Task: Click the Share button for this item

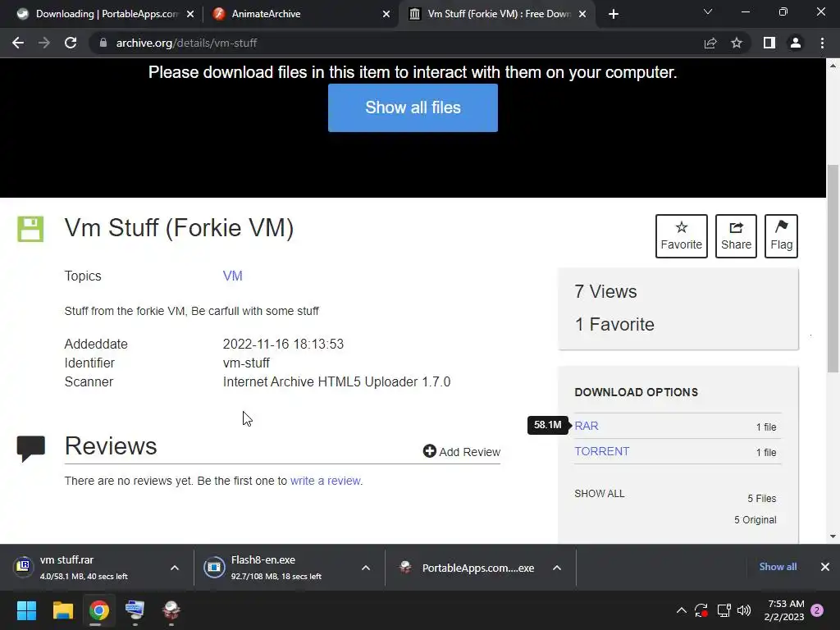Action: [736, 235]
